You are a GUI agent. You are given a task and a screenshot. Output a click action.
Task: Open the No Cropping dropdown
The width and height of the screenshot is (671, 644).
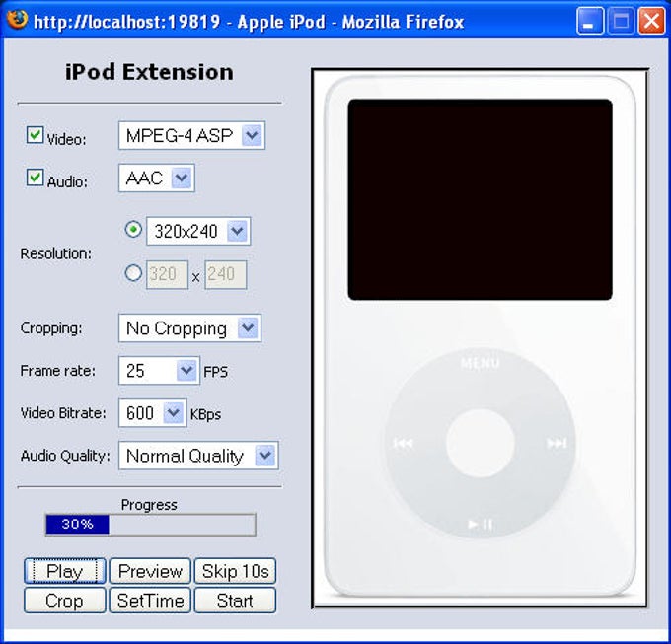click(189, 328)
